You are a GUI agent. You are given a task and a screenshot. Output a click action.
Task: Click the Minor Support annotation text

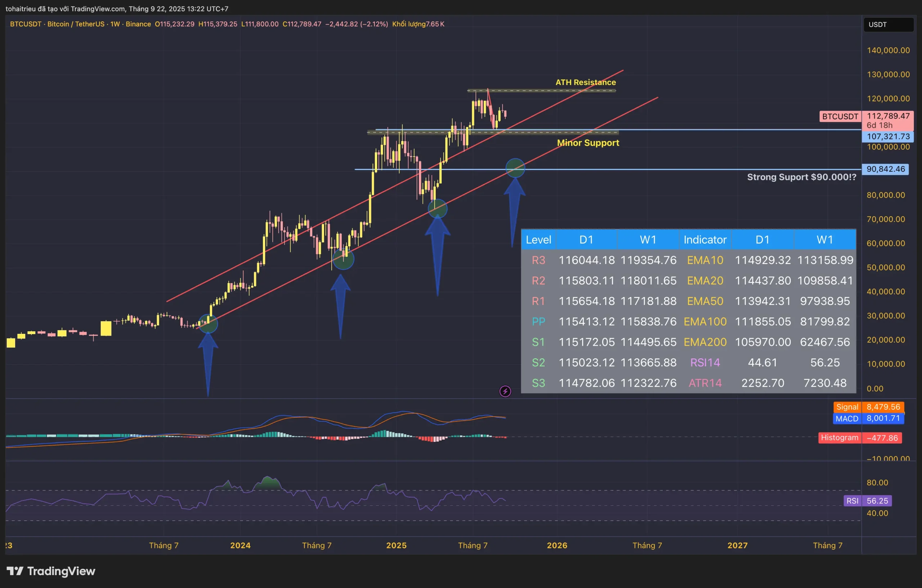[588, 143]
